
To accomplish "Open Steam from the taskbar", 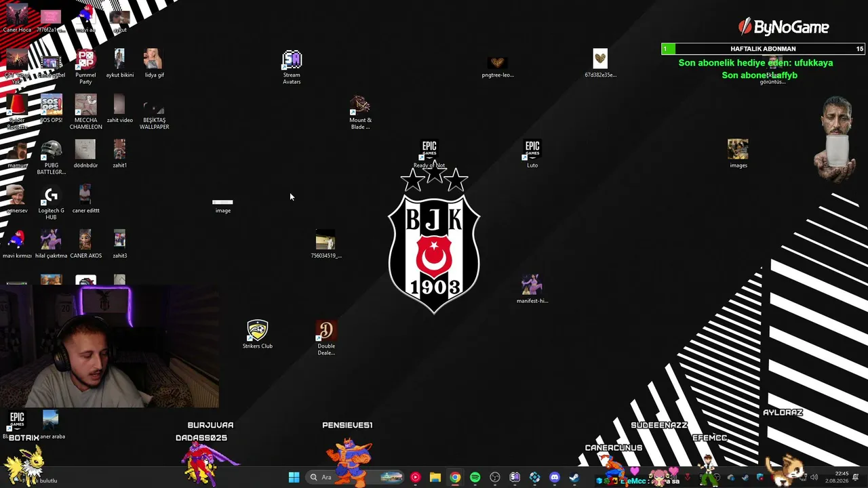I will click(574, 477).
